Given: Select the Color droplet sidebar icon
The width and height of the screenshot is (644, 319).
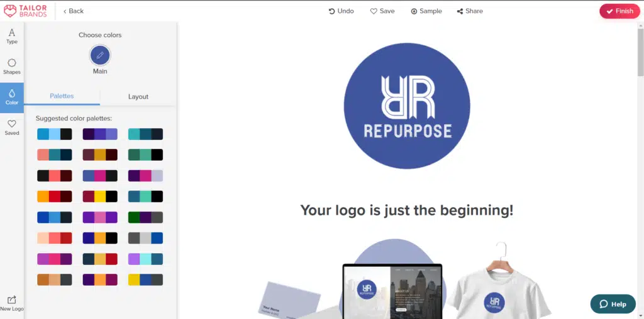Looking at the screenshot, I should pos(12,97).
